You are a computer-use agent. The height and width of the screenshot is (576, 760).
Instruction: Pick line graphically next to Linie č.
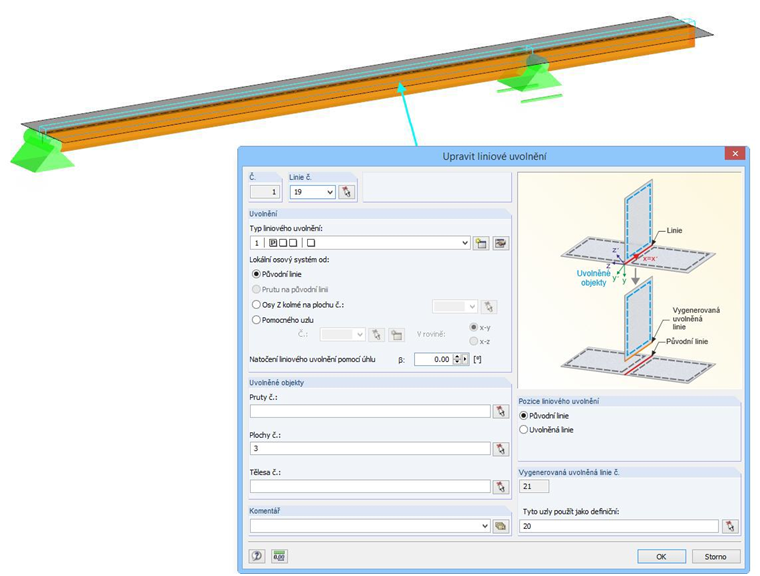click(346, 192)
